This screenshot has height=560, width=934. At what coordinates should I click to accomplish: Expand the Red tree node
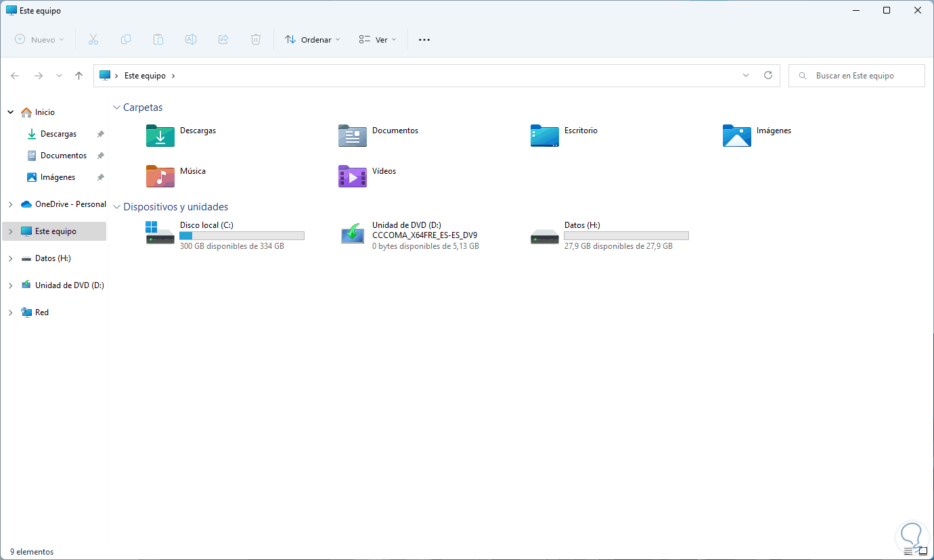11,312
